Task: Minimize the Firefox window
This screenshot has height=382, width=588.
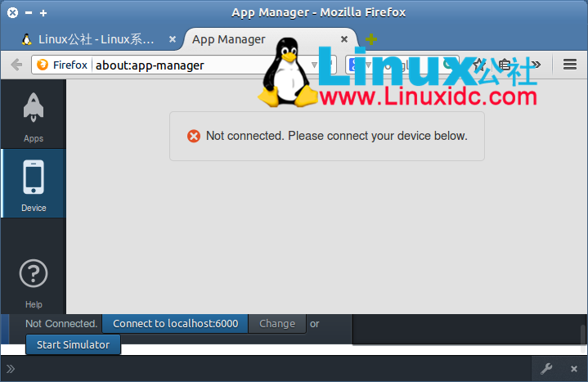Action: click(29, 13)
